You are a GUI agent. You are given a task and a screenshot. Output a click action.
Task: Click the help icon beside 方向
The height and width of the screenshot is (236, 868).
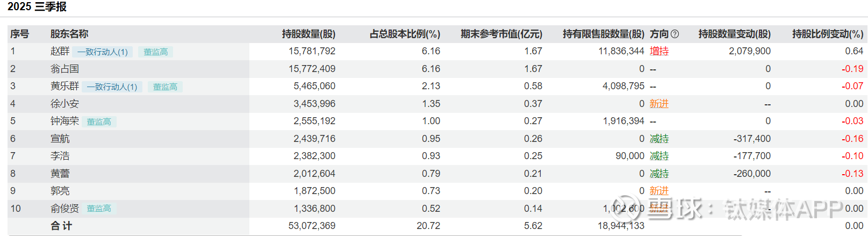[x=675, y=34]
